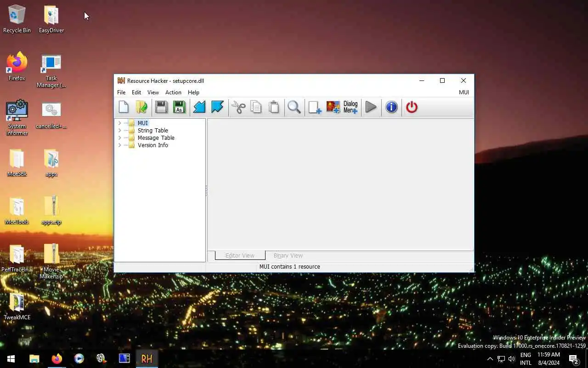
Task: Open Firefox from the taskbar
Action: point(57,359)
